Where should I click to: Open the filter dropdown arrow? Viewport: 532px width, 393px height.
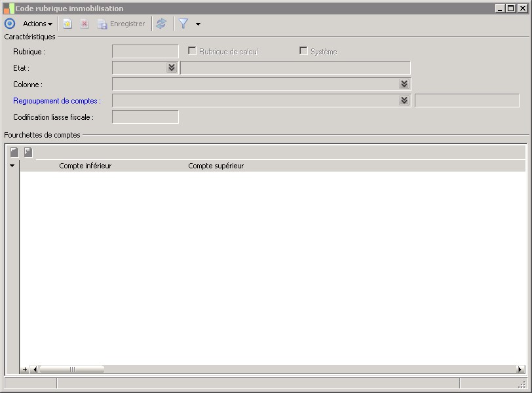pos(198,24)
